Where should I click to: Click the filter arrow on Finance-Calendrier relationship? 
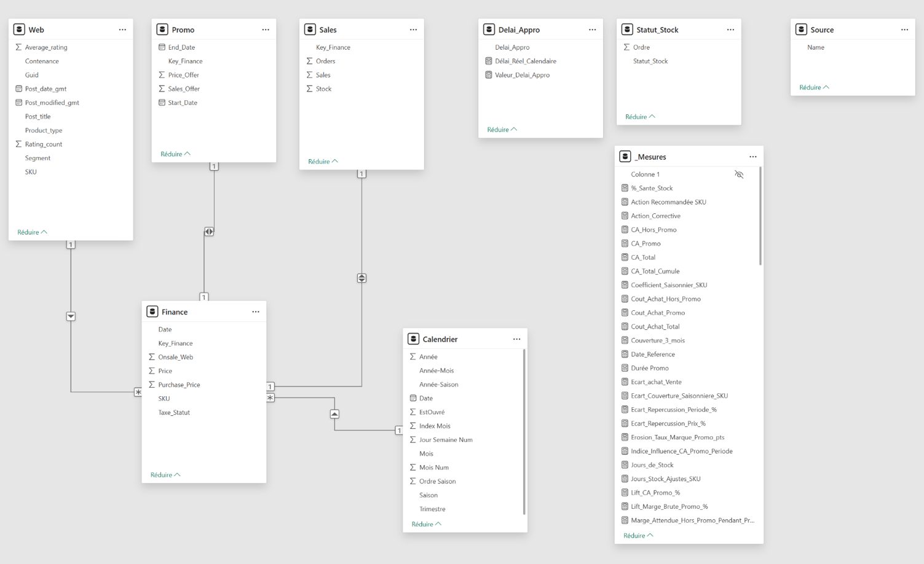pos(334,414)
